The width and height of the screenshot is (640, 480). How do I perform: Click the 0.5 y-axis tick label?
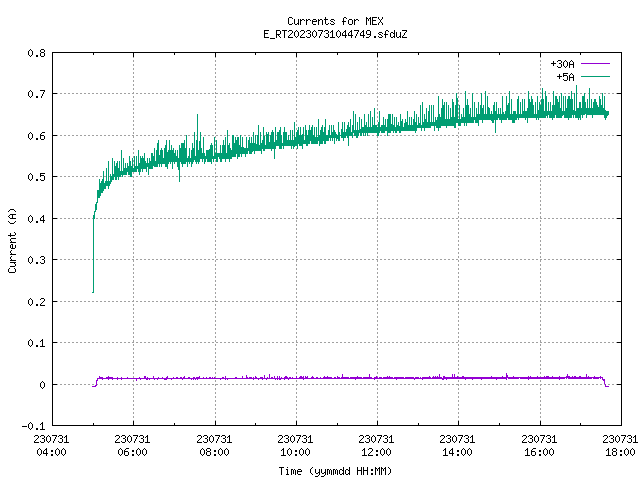[x=36, y=177]
